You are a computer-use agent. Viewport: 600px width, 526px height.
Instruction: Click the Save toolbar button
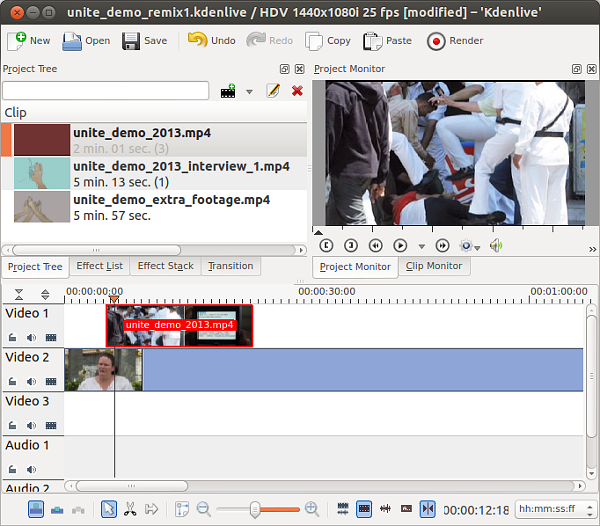tap(145, 41)
